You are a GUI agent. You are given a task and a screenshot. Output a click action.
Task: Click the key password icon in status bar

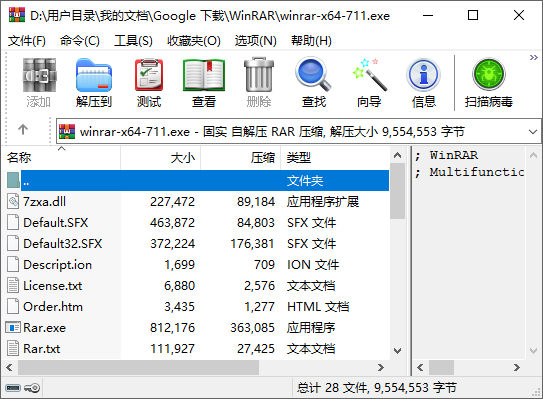point(32,388)
